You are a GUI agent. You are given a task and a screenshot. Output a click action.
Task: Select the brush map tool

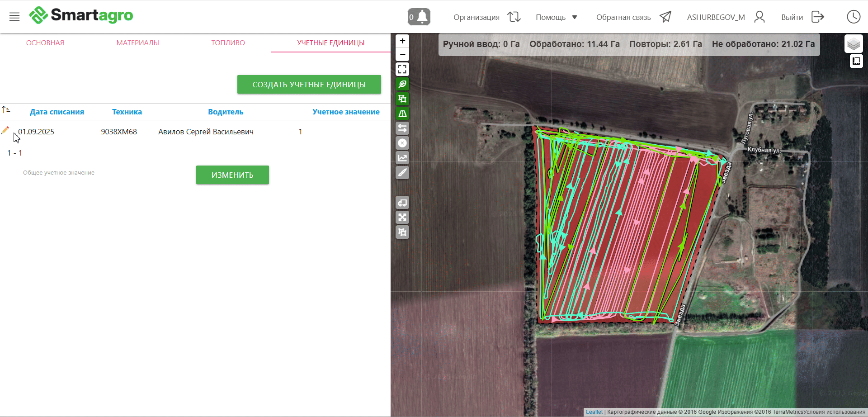pyautogui.click(x=402, y=173)
